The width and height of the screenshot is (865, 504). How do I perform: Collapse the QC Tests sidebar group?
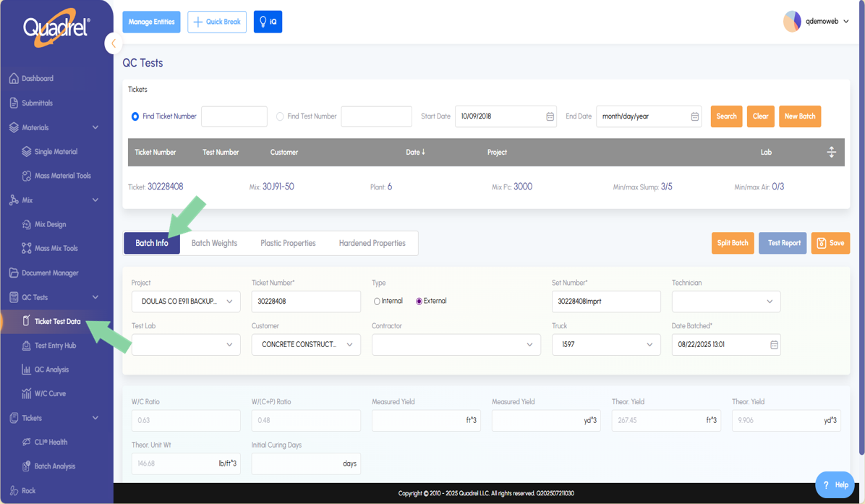point(95,297)
